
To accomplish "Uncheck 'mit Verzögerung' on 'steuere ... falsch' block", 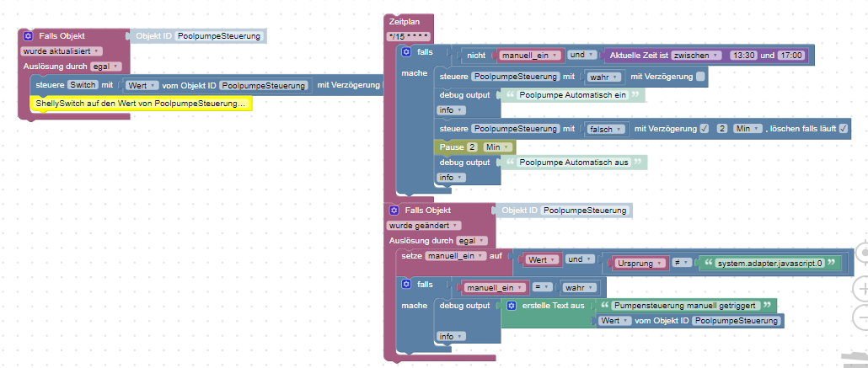I will (705, 128).
